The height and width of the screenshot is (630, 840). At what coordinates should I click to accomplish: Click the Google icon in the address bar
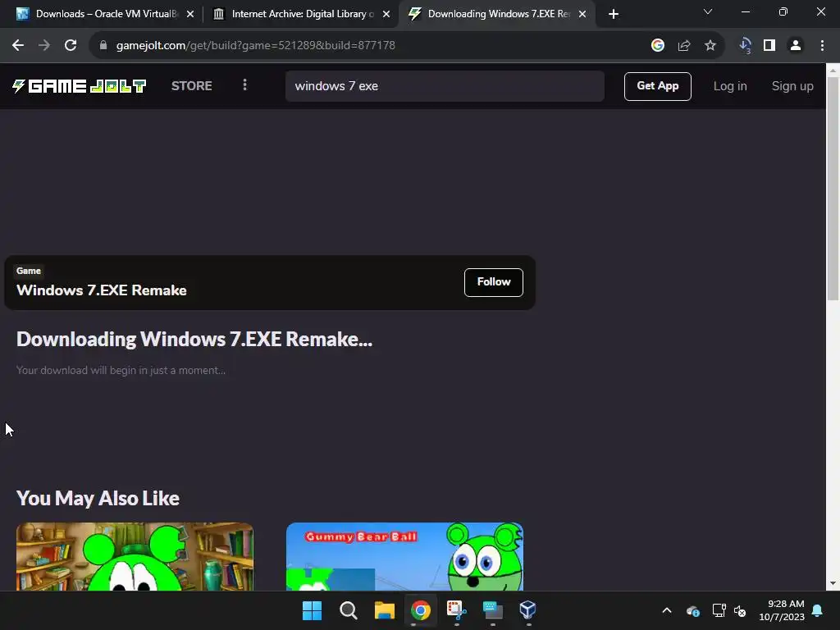pos(658,46)
